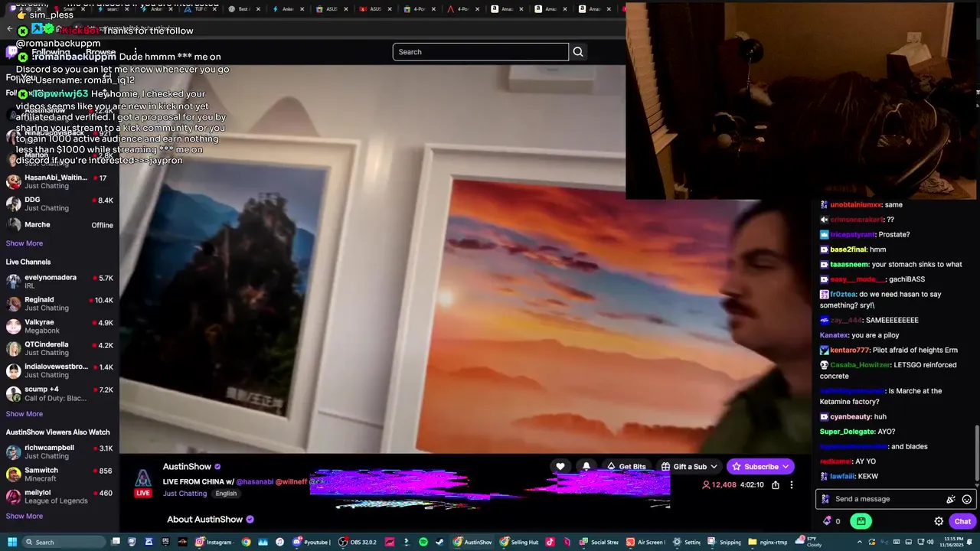This screenshot has height=551, width=980.
Task: Click the purple Chat send button
Action: point(962,521)
